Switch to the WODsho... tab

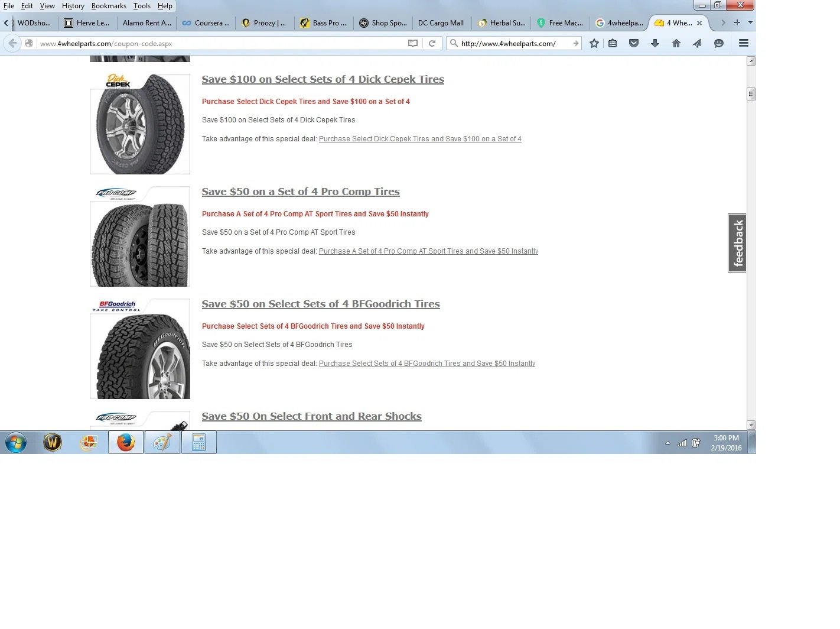[34, 23]
